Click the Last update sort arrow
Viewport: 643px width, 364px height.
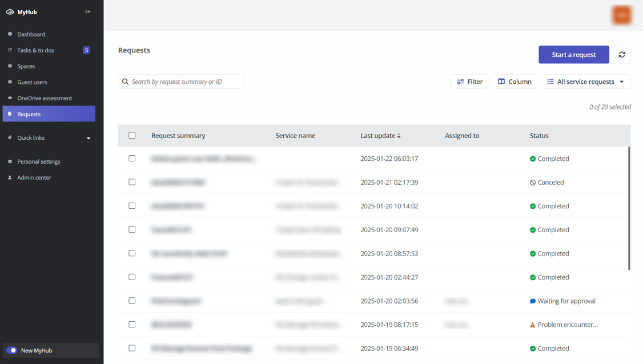point(399,136)
